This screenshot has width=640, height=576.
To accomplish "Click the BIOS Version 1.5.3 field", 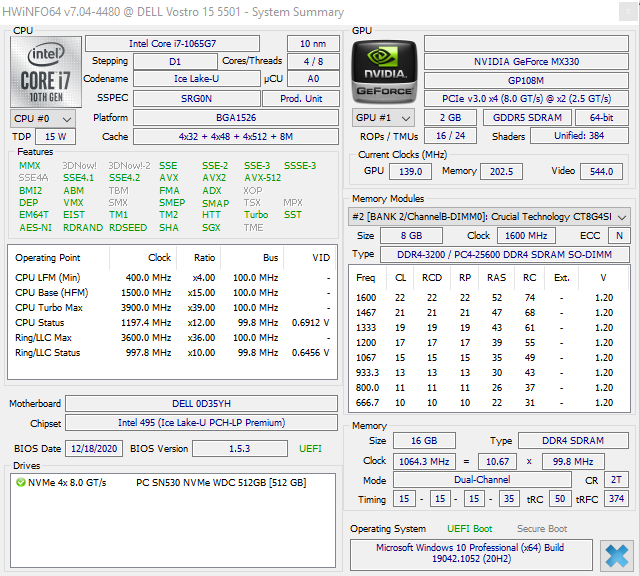I will click(x=240, y=449).
